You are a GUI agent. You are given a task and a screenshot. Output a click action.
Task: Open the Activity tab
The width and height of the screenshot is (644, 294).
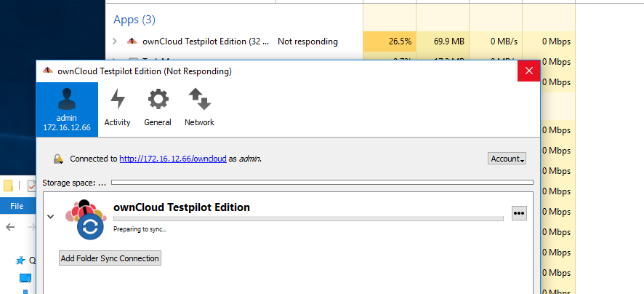pos(117,108)
